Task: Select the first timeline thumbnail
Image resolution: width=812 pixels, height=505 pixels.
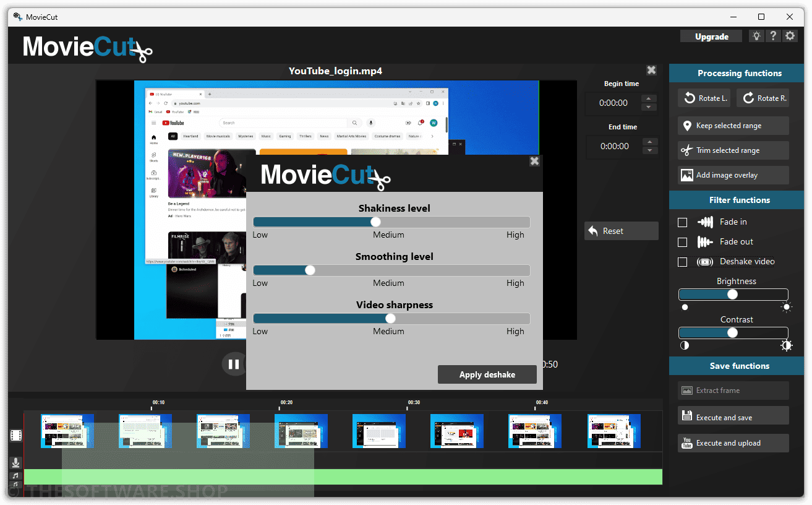Action: click(67, 431)
